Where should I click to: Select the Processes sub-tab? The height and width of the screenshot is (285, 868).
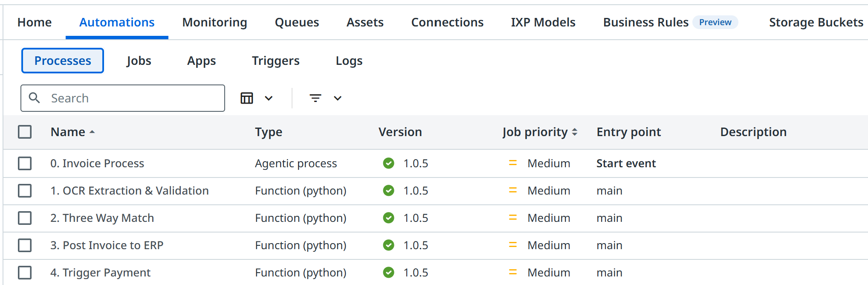pos(63,61)
